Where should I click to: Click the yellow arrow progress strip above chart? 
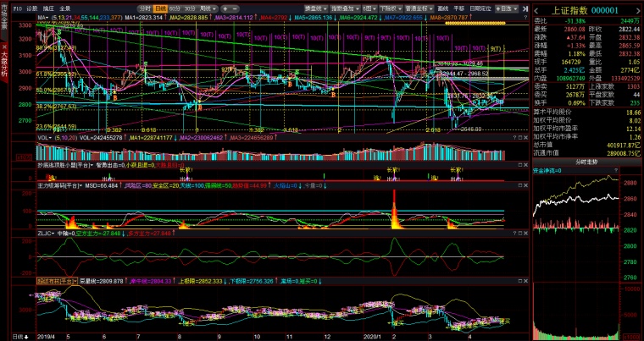coord(475,23)
